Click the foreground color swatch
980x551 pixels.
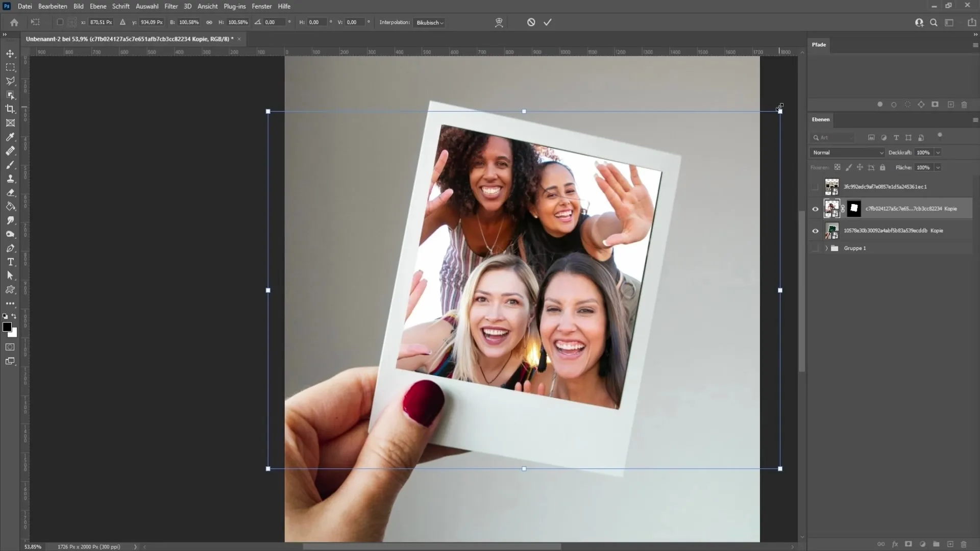(x=7, y=327)
